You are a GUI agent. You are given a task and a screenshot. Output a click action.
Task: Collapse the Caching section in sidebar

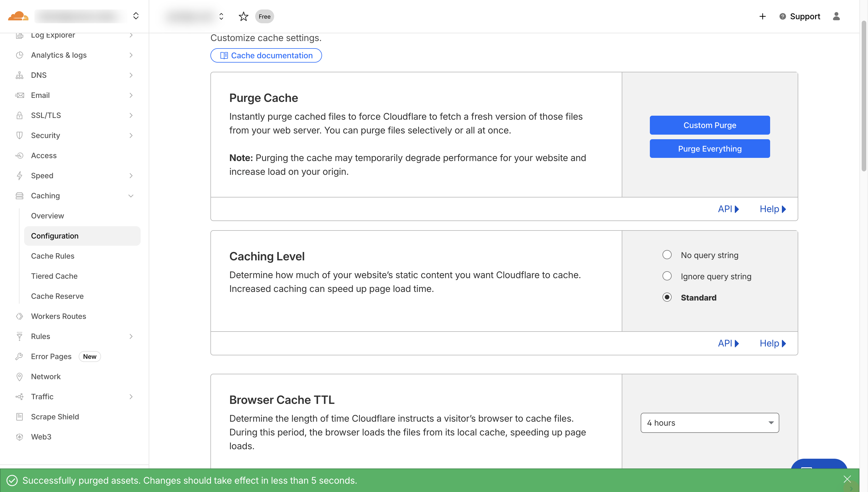point(131,196)
